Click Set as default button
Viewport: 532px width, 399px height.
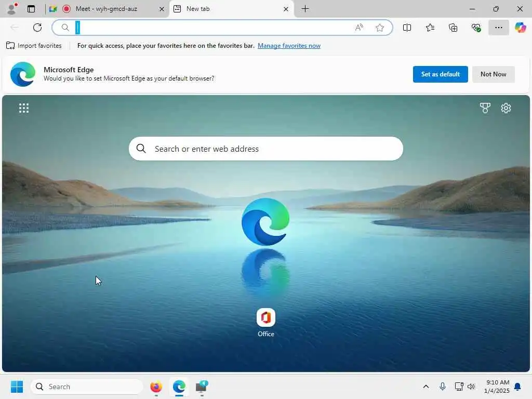[440, 74]
